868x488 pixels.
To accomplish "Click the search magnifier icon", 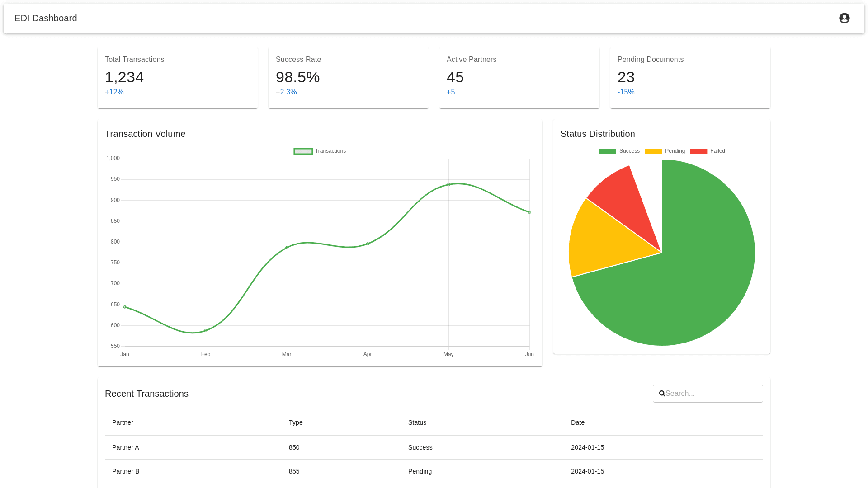I will (x=662, y=394).
